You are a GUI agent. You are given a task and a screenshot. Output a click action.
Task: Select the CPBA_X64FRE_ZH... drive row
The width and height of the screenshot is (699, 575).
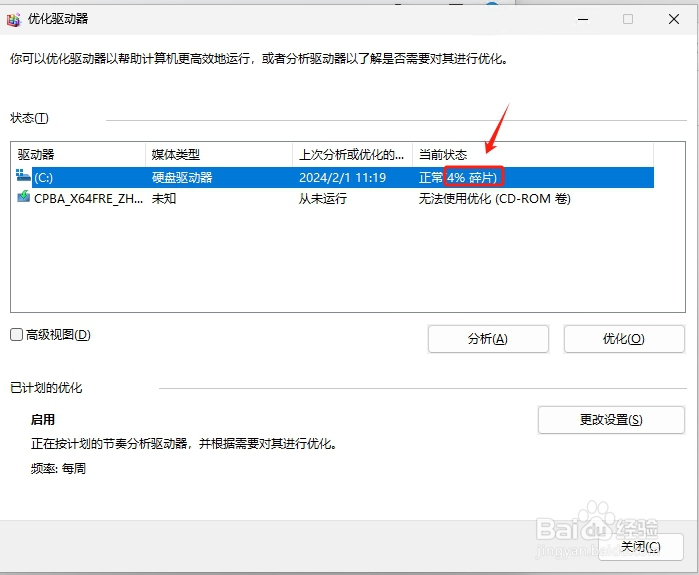click(x=335, y=198)
